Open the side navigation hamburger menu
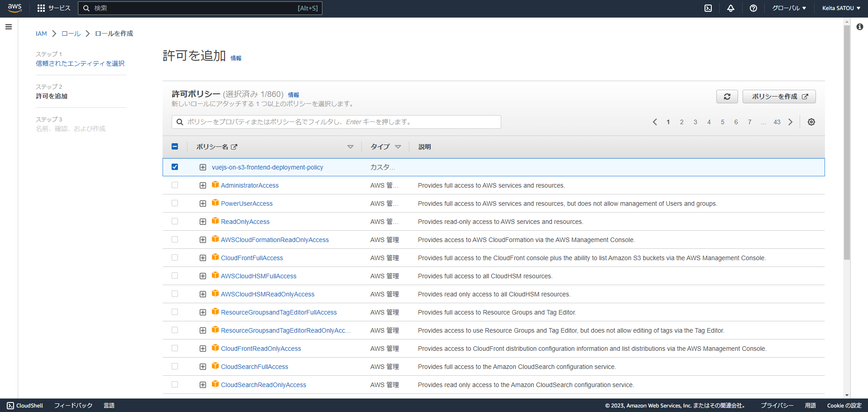Screen dimensions: 868x412 [9, 27]
